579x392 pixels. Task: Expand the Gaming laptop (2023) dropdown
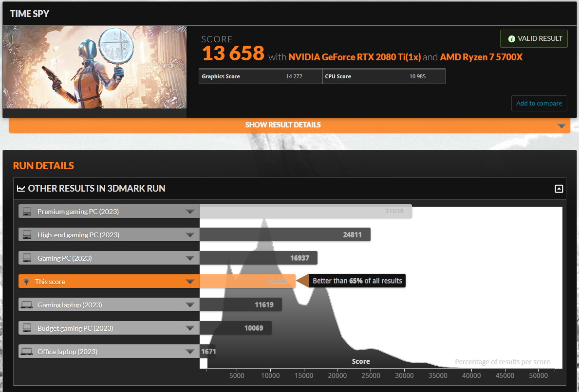point(190,305)
